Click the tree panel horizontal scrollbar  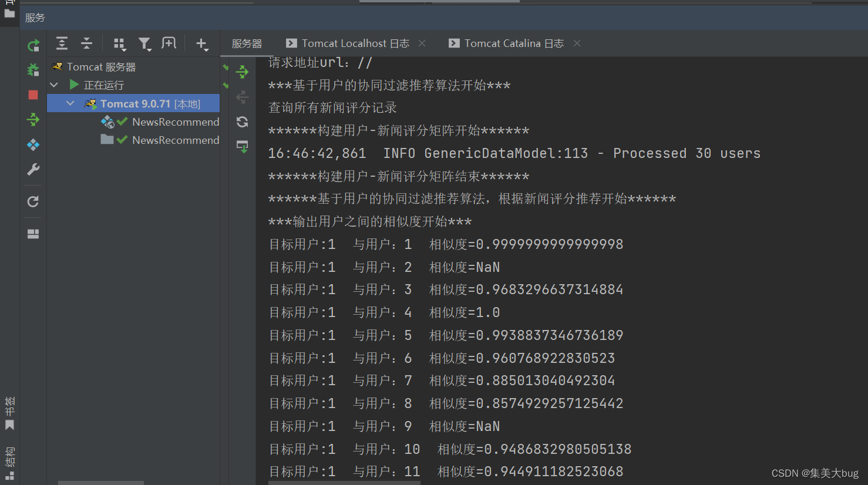[101, 483]
